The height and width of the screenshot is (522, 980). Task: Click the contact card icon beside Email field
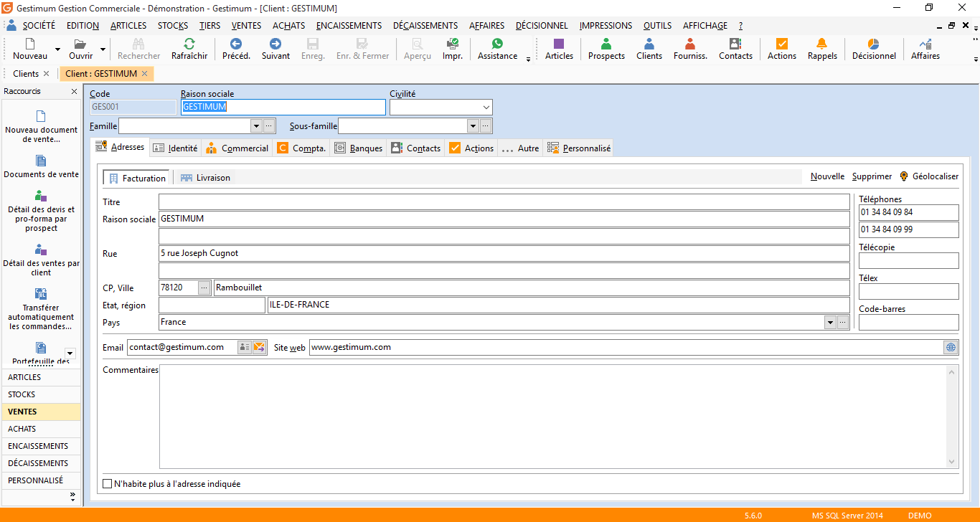(x=245, y=347)
